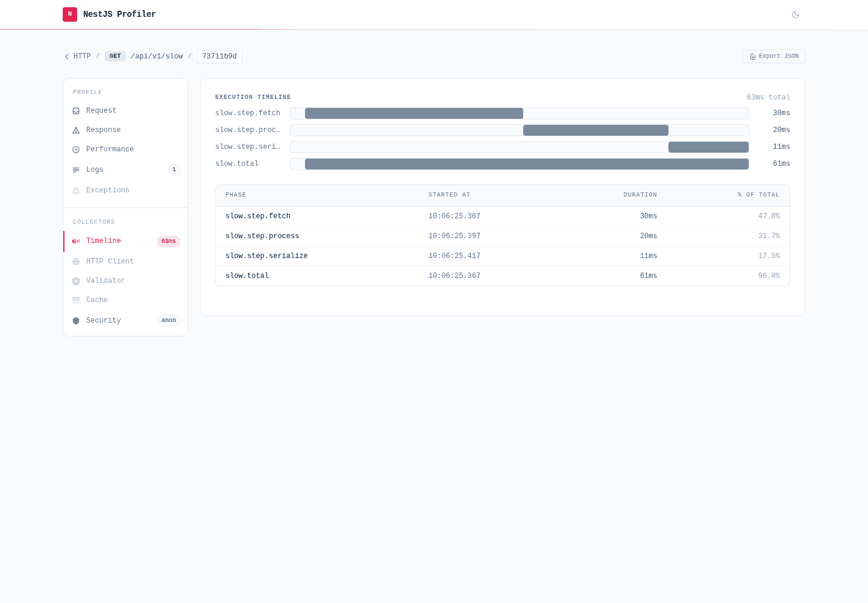The image size is (868, 603).
Task: Go back to HTTP breadcrumb
Action: point(82,56)
